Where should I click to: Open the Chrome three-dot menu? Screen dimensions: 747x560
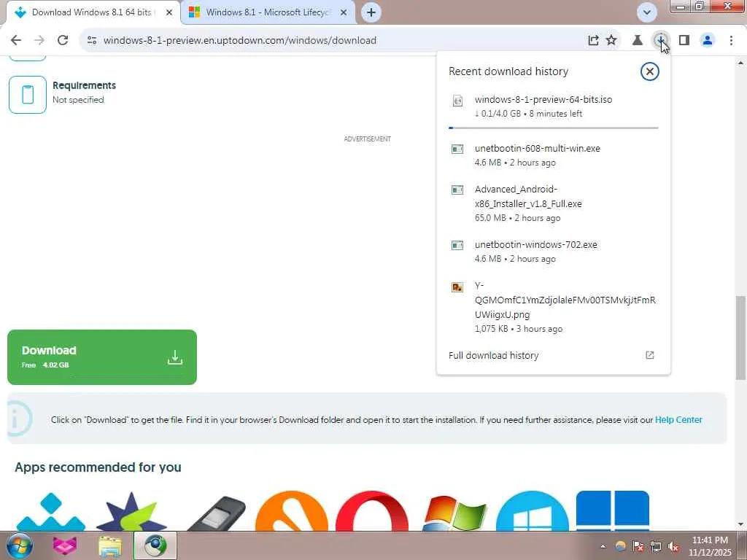pos(731,41)
